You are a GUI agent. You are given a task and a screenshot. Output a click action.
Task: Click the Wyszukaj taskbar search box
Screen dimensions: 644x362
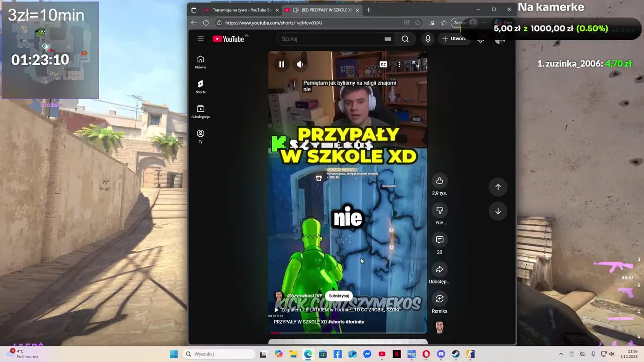(218, 354)
